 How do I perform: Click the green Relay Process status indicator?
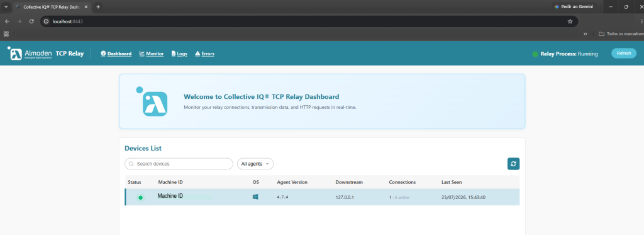point(535,54)
